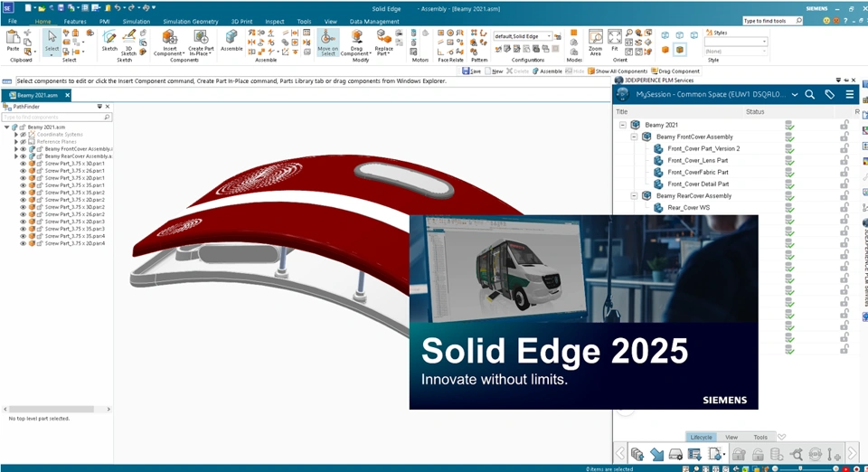Click the new document plus icon in Lifecycle toolbar
The width and height of the screenshot is (868, 472).
pyautogui.click(x=715, y=454)
